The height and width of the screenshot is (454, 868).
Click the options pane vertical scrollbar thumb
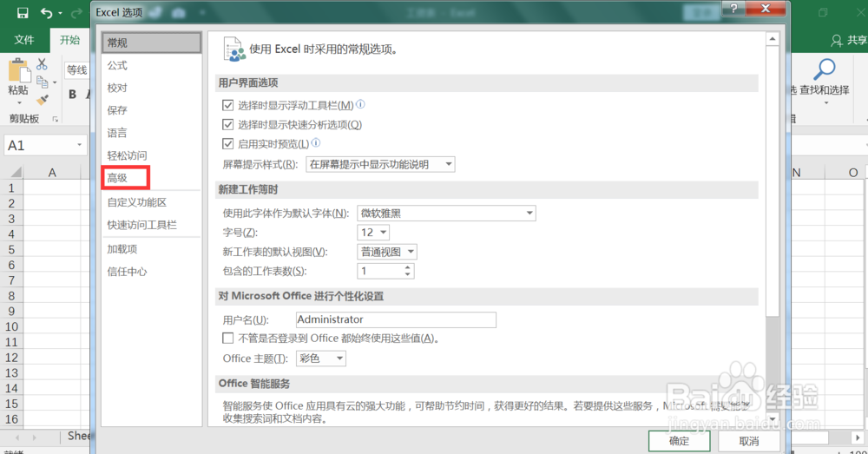coord(773,181)
